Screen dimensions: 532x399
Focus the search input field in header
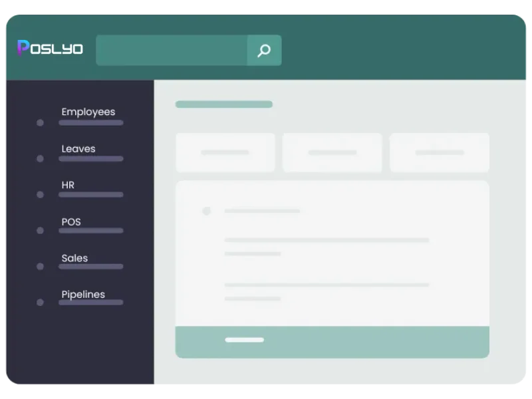point(172,51)
